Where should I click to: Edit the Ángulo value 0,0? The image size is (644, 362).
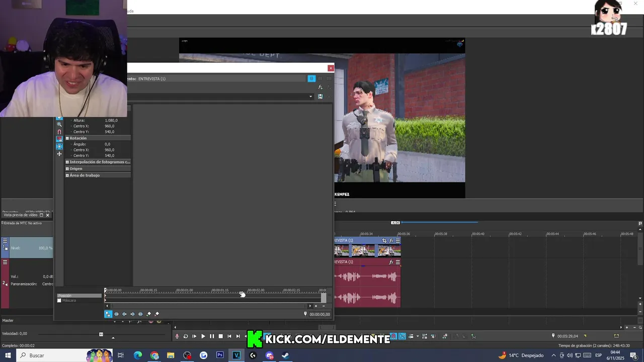pyautogui.click(x=108, y=144)
